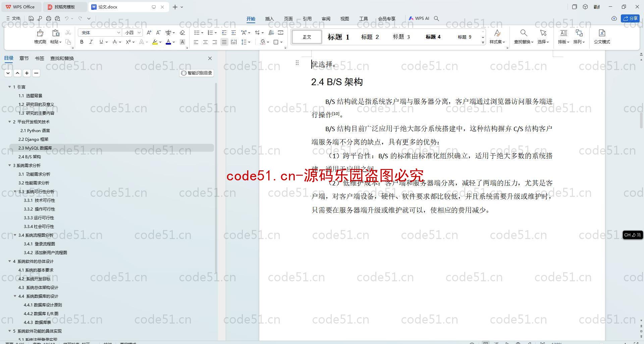Click the Clear Formatting eraser icon
This screenshot has height=344, width=644.
(182, 33)
